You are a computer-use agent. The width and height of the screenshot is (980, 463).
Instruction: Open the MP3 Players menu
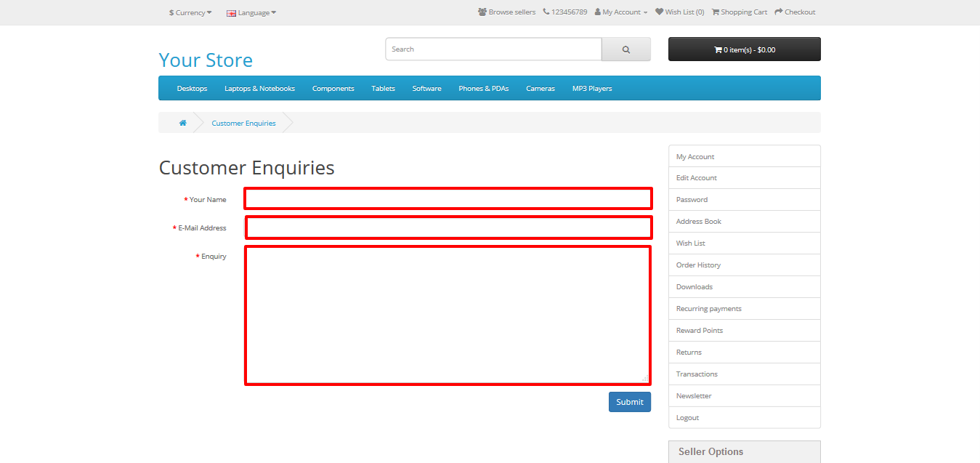pos(592,89)
